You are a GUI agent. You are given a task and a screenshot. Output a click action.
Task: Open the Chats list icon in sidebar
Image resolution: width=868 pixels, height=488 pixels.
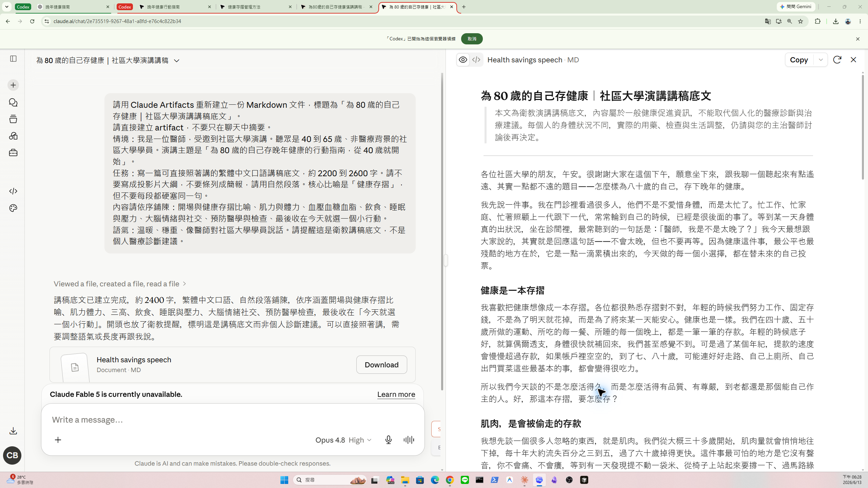(x=13, y=102)
